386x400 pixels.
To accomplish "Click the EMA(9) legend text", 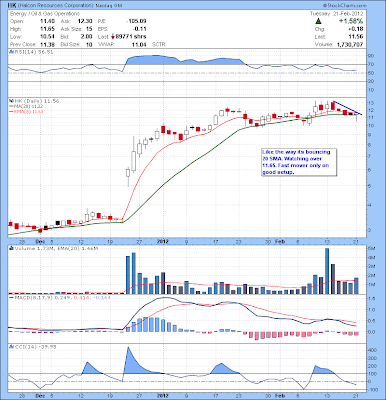I will click(28, 111).
